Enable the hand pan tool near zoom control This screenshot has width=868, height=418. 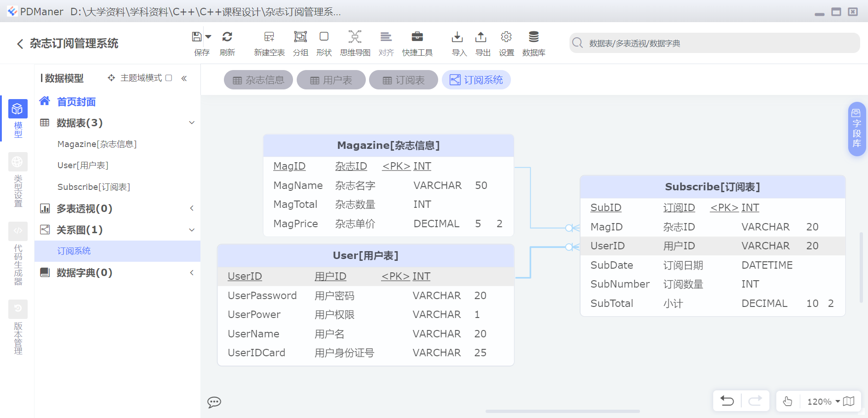(787, 401)
